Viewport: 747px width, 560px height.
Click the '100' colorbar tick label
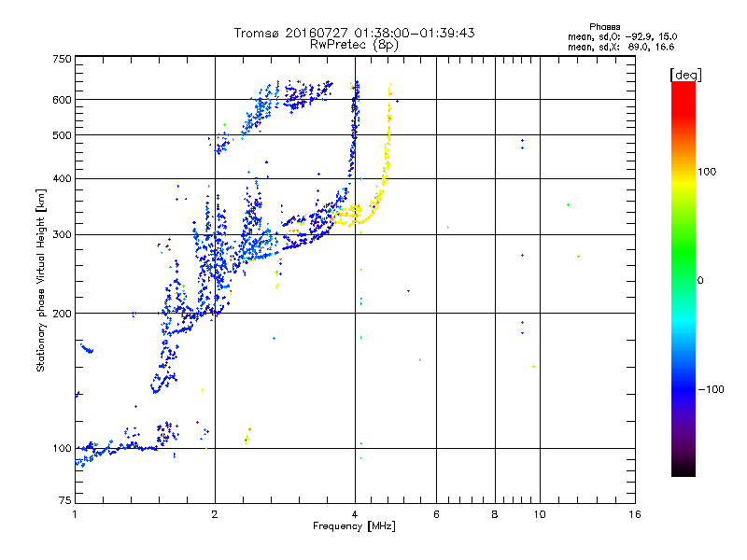coord(707,172)
